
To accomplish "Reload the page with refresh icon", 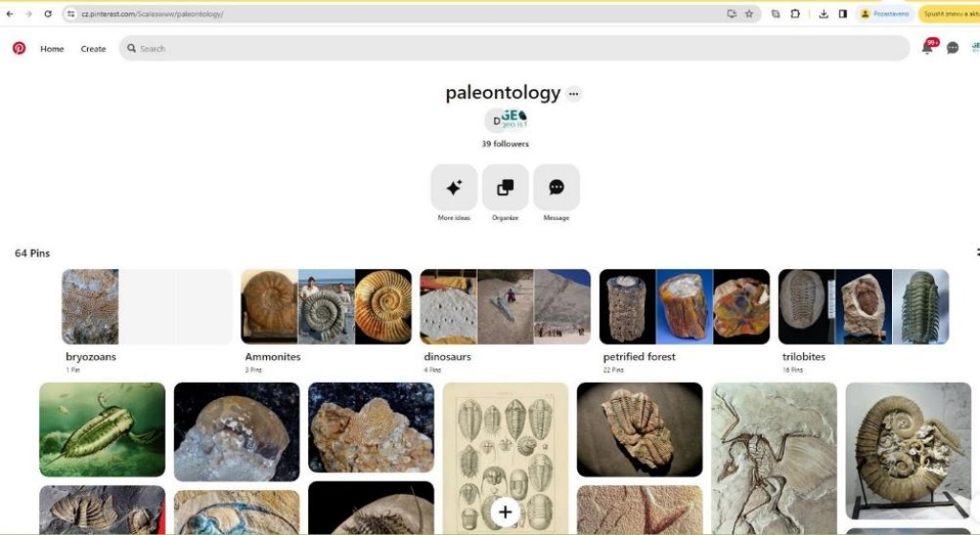I will pos(48,13).
